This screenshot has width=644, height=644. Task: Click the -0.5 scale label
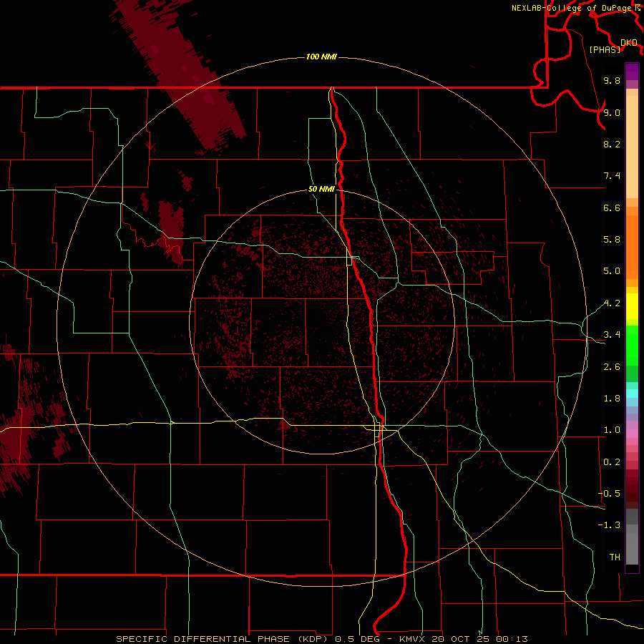pos(609,494)
